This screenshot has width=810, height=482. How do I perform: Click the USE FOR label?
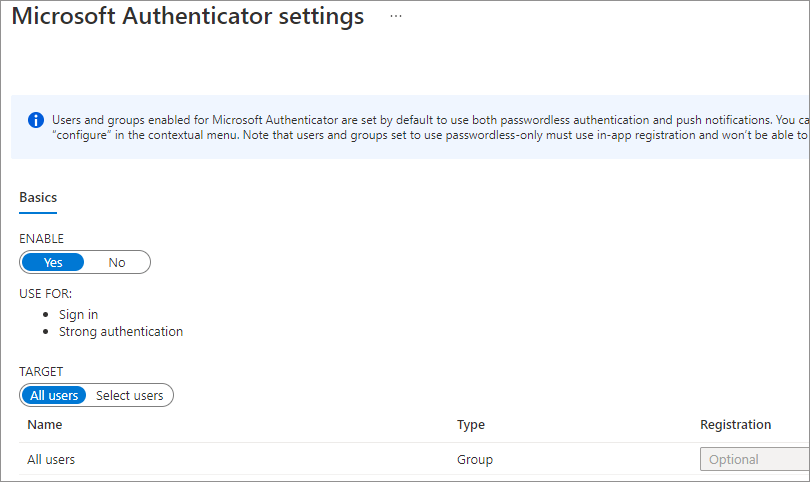click(45, 294)
